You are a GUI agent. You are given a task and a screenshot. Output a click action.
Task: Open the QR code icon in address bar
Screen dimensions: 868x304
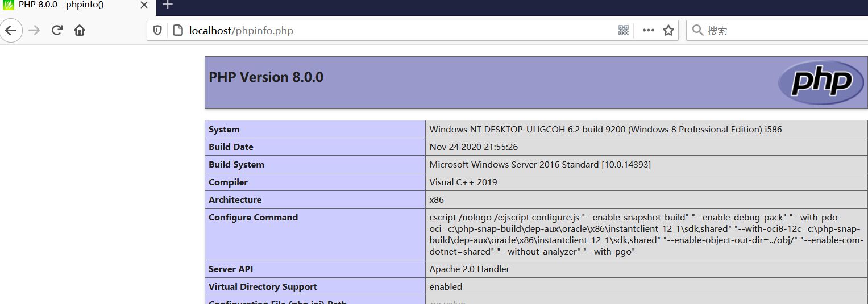[x=624, y=30]
